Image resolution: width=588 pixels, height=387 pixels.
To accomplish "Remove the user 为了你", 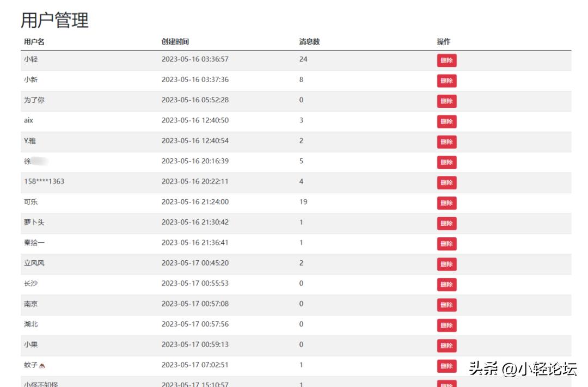I will click(x=446, y=101).
